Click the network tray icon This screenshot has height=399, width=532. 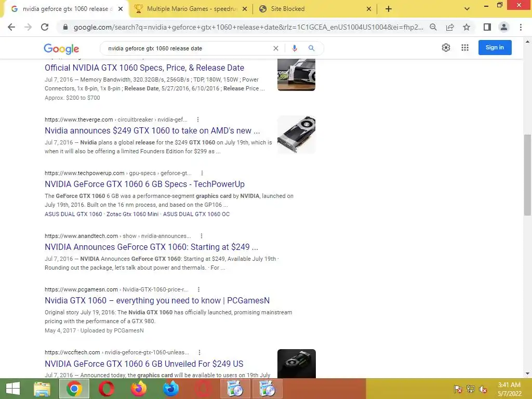coord(471,389)
